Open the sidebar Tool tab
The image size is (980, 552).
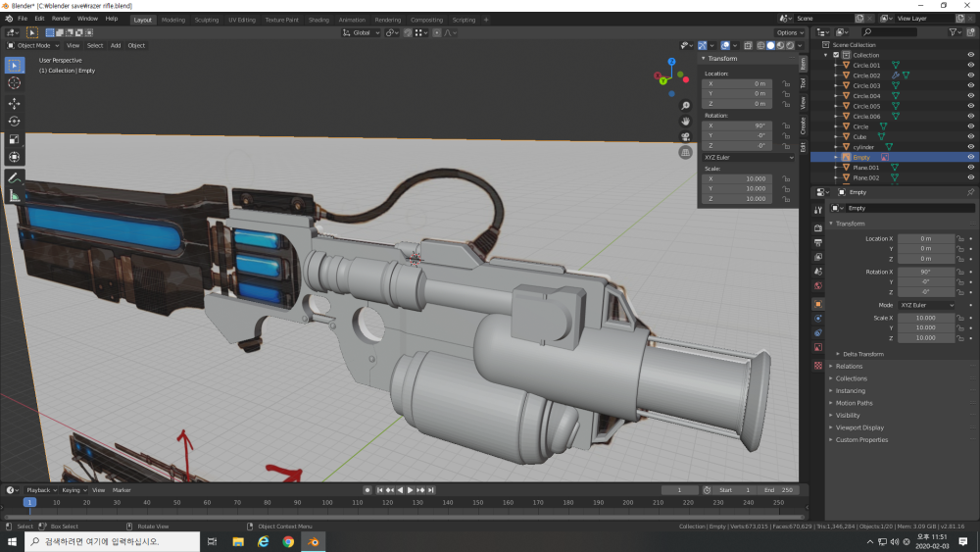[x=804, y=83]
